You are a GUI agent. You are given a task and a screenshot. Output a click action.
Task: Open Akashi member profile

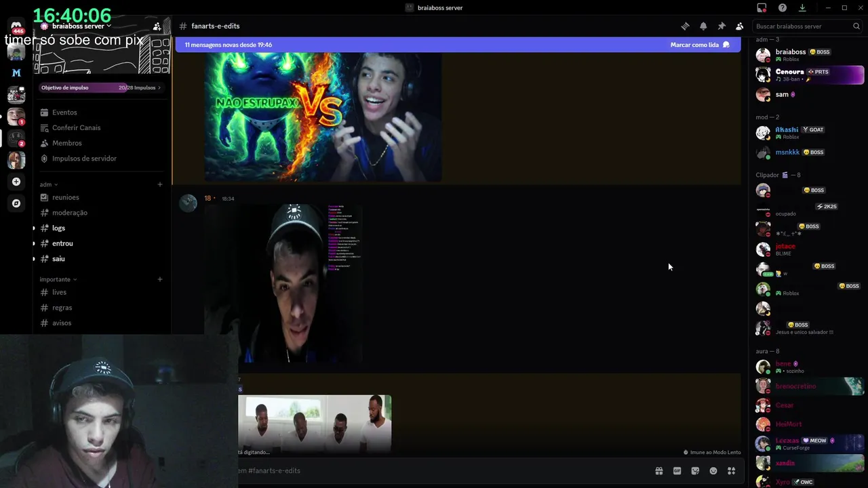[810, 133]
